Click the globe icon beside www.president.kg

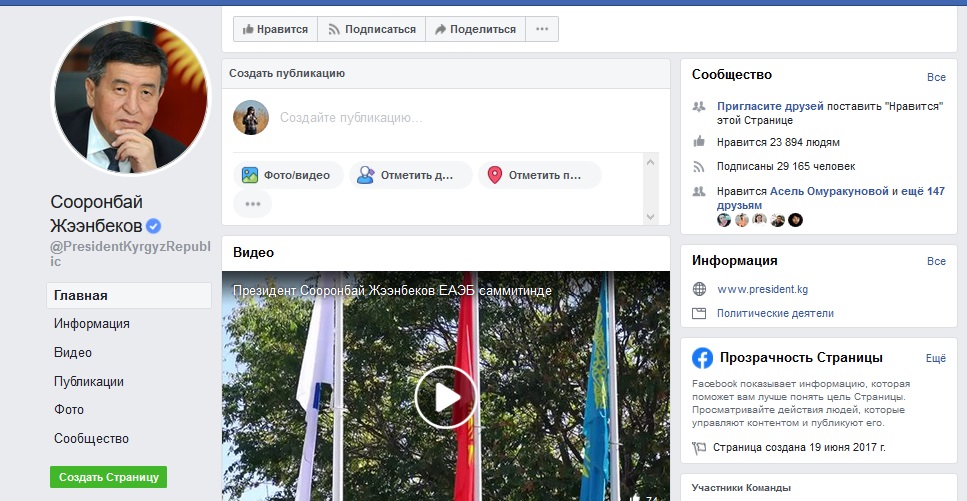[x=699, y=289]
